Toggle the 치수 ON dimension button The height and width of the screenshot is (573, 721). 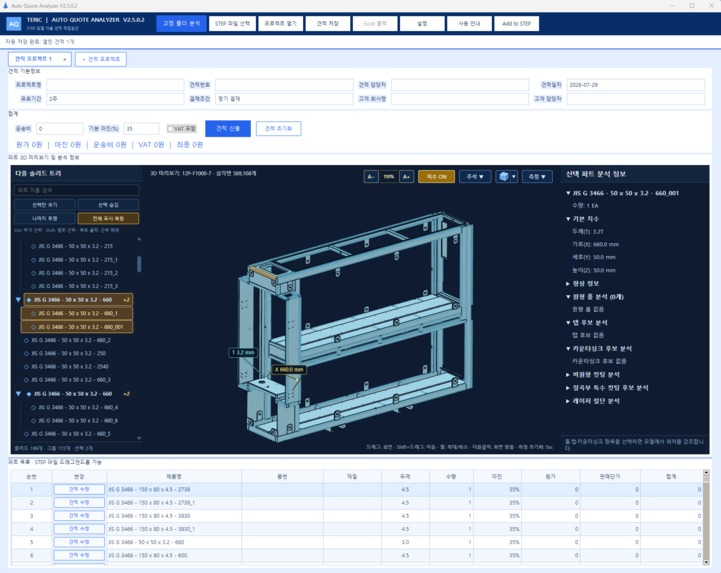click(x=436, y=177)
